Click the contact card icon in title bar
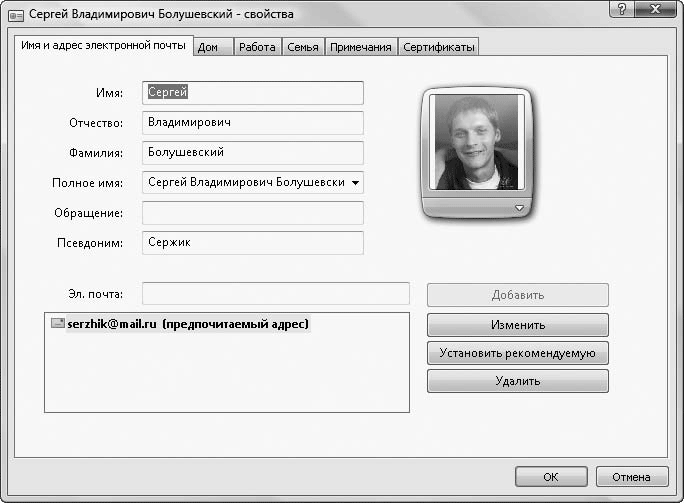 tap(16, 16)
